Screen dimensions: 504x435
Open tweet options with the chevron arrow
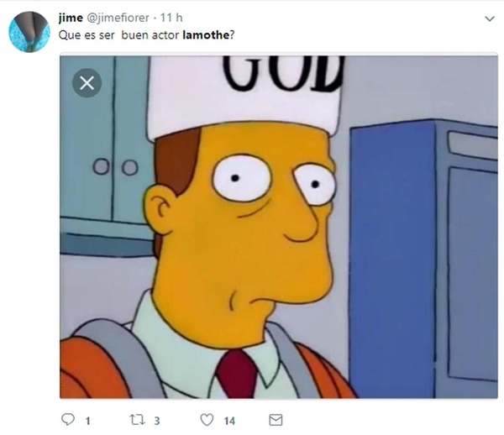[x=489, y=18]
